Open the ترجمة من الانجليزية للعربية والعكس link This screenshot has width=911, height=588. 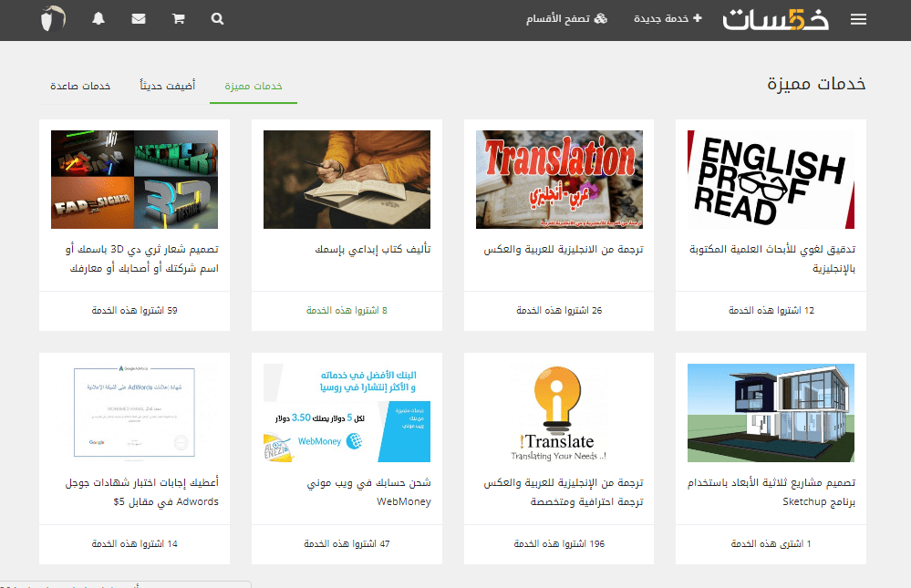click(564, 249)
